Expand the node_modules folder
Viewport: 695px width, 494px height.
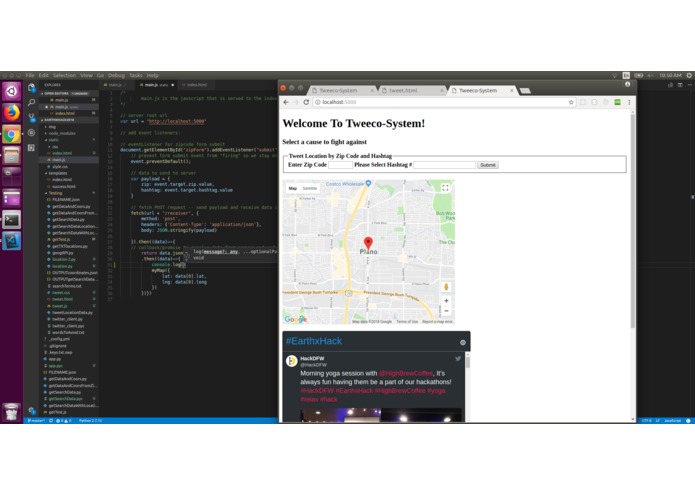[60, 133]
